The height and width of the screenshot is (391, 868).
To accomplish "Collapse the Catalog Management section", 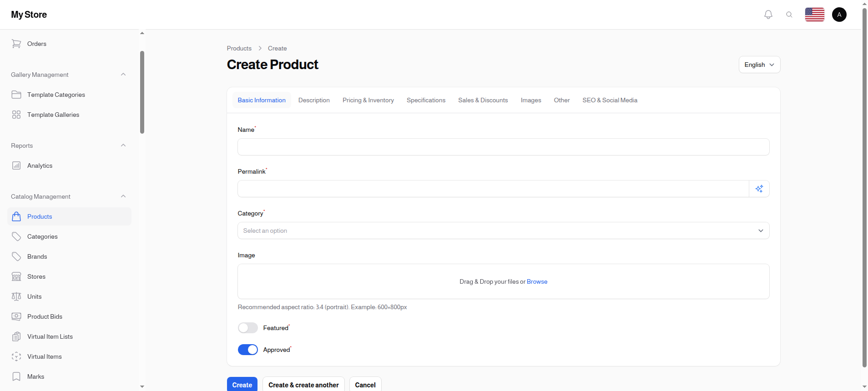I will [123, 196].
